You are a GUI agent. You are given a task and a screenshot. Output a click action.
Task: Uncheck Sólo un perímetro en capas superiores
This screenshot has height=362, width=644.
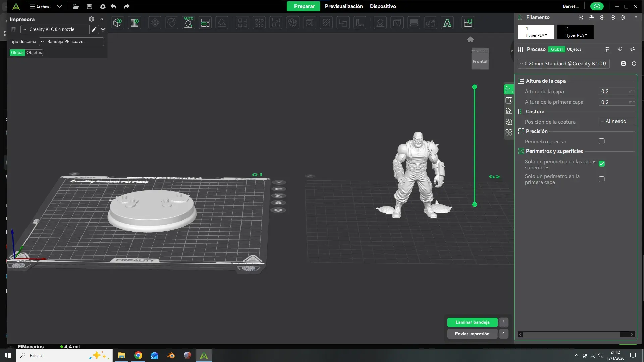click(602, 164)
